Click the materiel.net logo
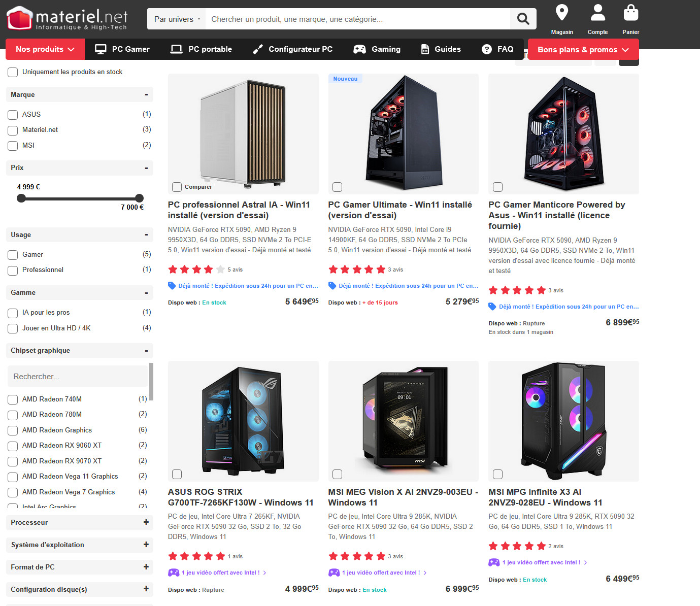 tap(67, 19)
